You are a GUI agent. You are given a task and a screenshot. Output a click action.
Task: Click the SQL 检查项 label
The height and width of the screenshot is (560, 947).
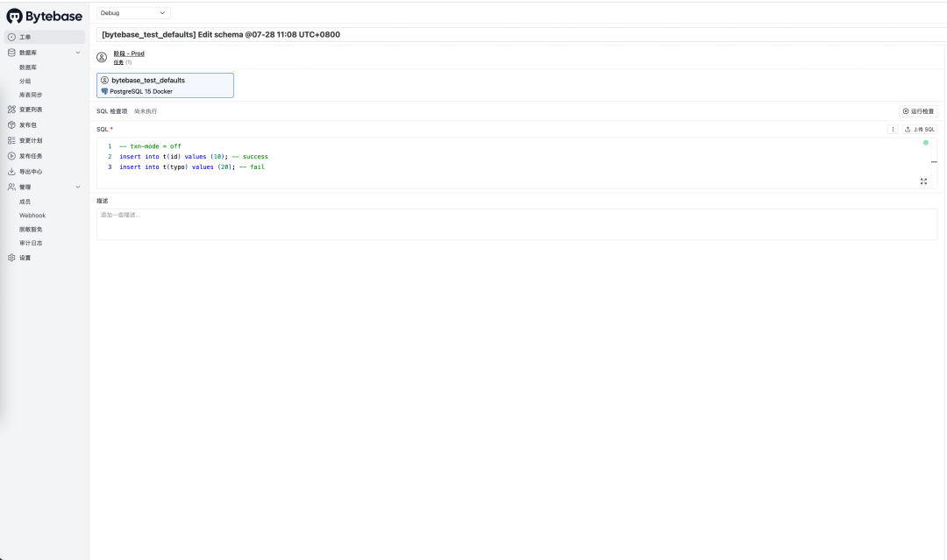point(111,111)
